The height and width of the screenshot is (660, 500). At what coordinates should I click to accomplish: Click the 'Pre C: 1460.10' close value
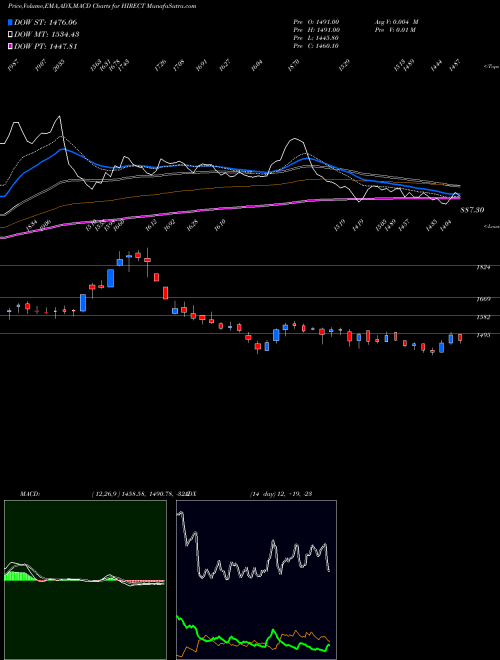click(x=316, y=46)
